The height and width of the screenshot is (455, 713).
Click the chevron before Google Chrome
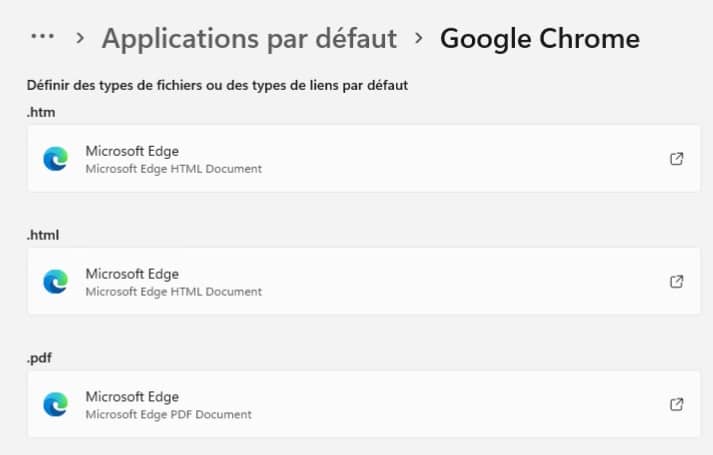coord(419,39)
